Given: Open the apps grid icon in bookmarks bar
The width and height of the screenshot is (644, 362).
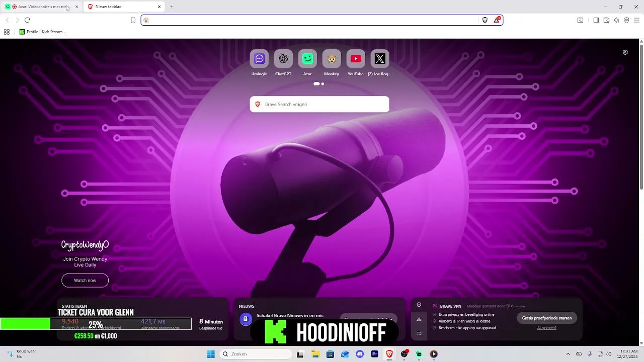Looking at the screenshot, I should (7, 32).
